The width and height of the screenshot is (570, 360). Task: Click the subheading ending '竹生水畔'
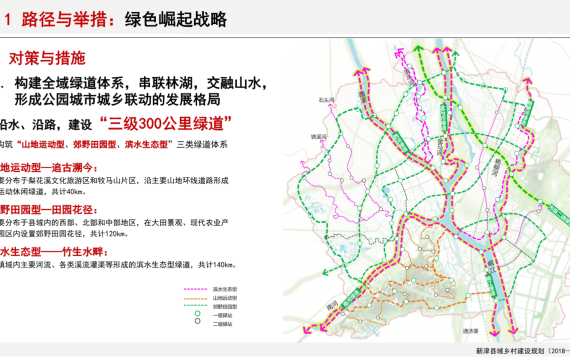point(54,252)
